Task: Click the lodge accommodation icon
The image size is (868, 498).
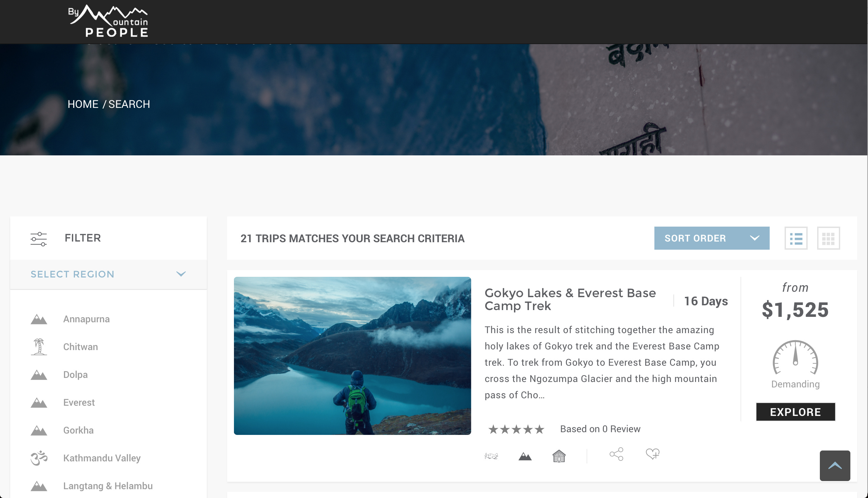Action: pyautogui.click(x=559, y=456)
